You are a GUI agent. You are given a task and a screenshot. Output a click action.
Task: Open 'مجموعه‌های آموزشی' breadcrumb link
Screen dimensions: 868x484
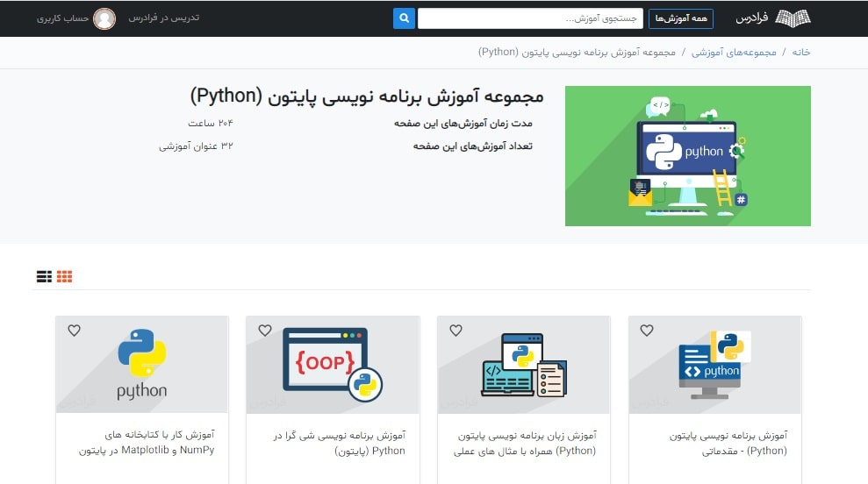coord(734,52)
